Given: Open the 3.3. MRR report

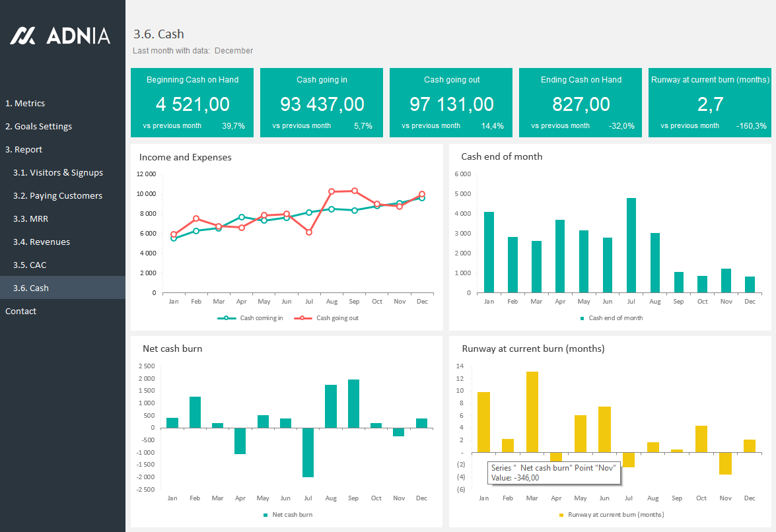Looking at the screenshot, I should (x=30, y=219).
